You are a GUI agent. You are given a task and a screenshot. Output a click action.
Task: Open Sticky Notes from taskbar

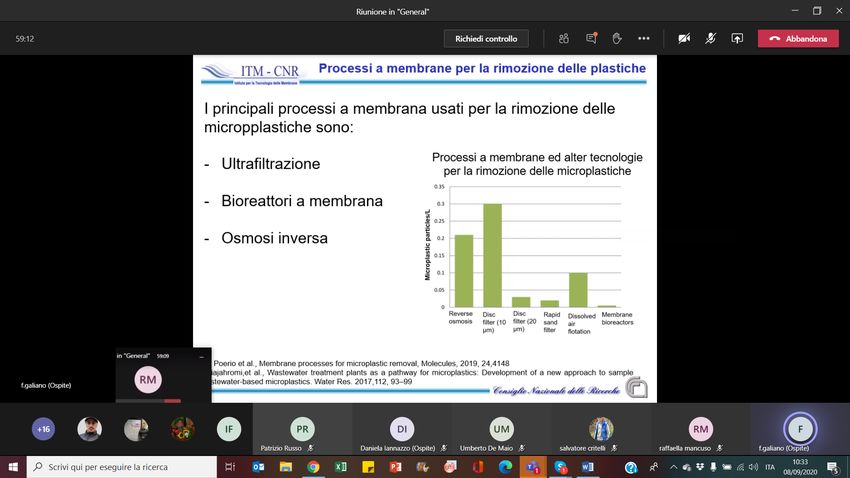[x=368, y=467]
